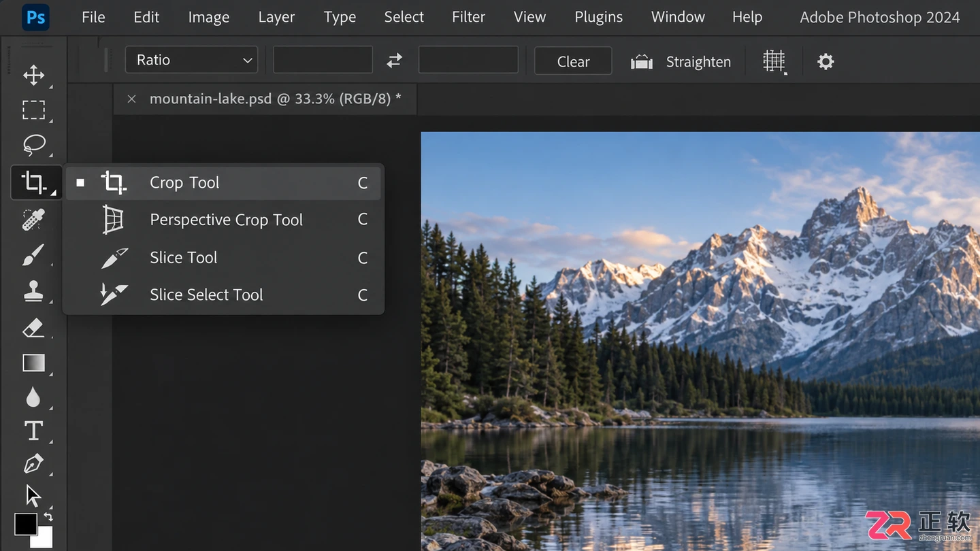Select the Type tool

[33, 431]
